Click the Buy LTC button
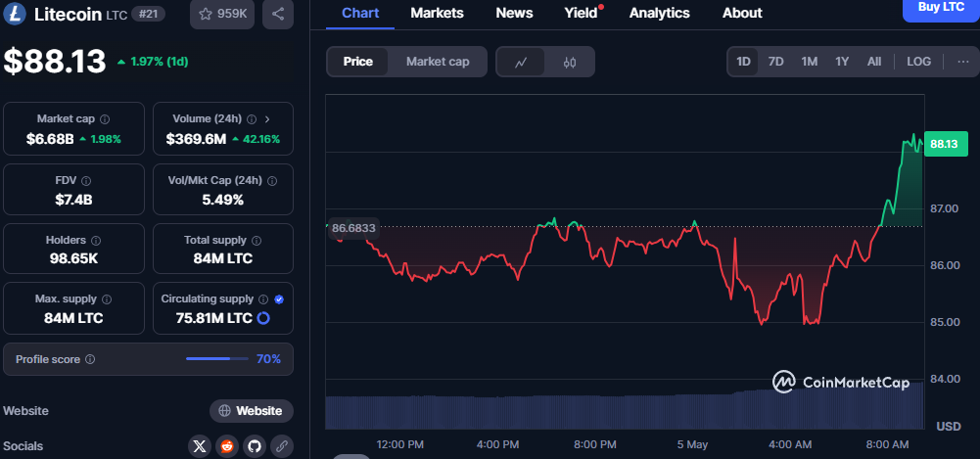This screenshot has height=459, width=980. (941, 8)
